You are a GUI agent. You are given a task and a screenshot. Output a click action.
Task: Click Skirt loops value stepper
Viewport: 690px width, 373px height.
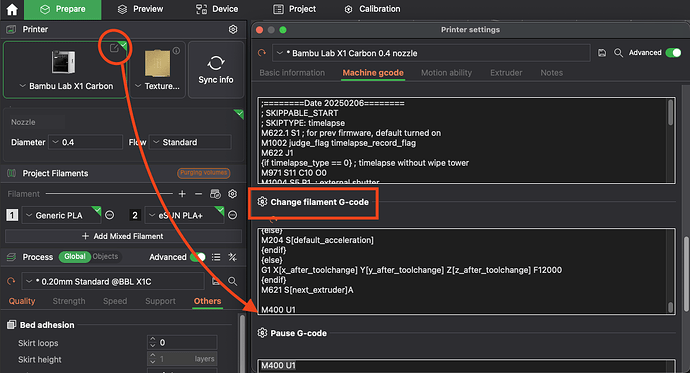(152, 342)
